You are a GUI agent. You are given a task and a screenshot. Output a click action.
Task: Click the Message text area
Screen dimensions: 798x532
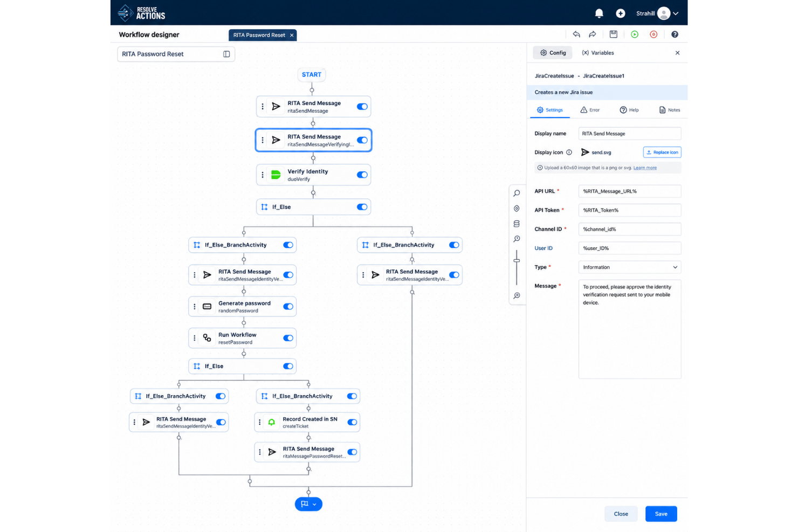point(629,329)
